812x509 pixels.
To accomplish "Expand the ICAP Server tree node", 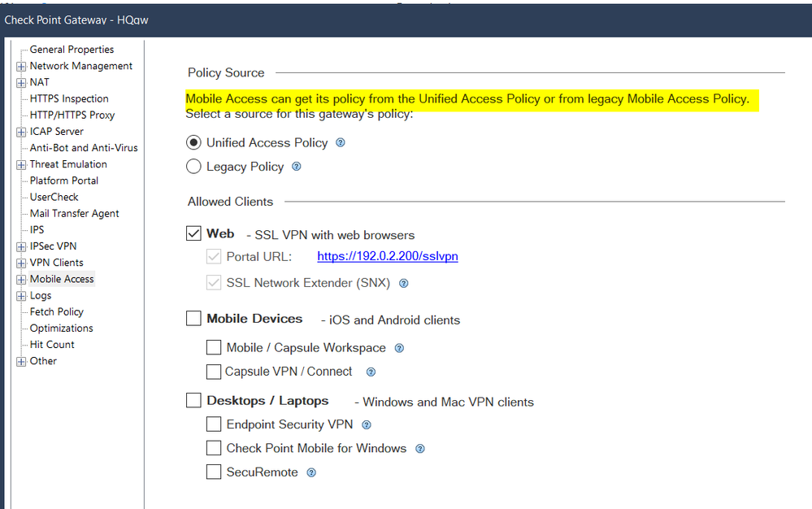I will [21, 132].
